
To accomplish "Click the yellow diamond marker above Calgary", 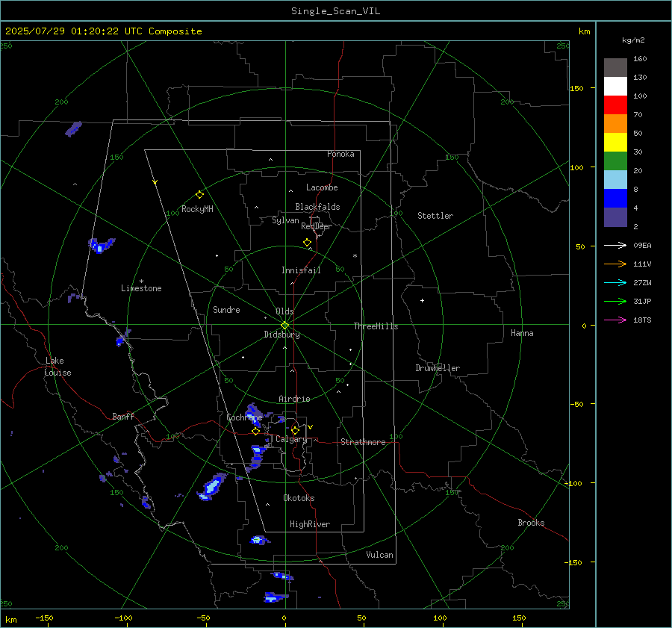I will 295,430.
